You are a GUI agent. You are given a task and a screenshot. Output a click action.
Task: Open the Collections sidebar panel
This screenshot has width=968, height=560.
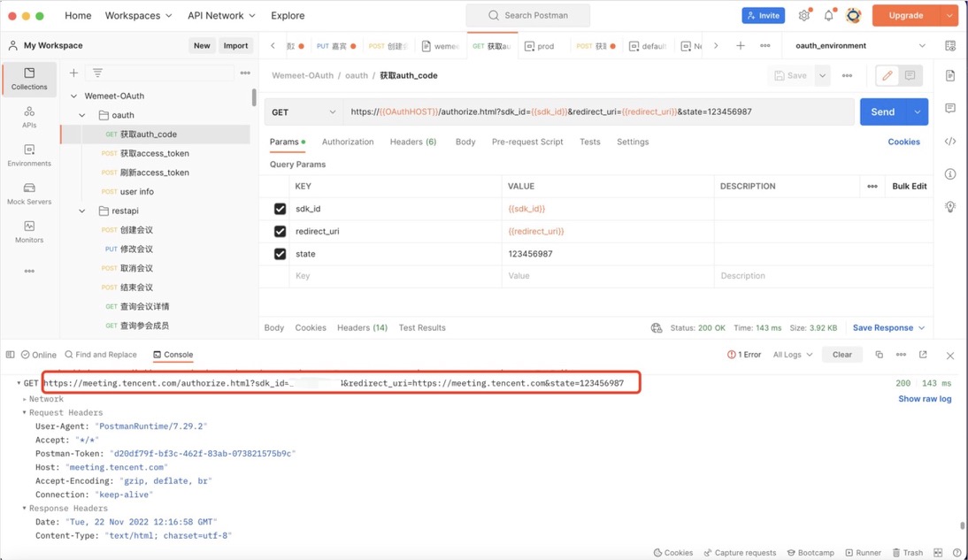click(x=29, y=79)
